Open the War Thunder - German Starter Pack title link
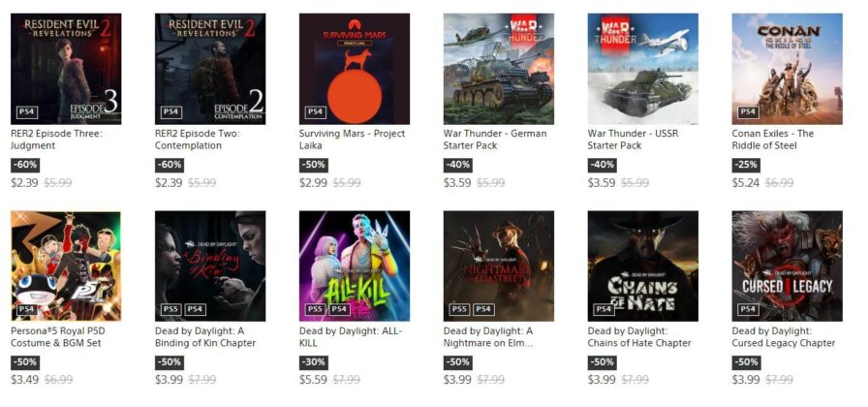The height and width of the screenshot is (407, 868). click(495, 140)
